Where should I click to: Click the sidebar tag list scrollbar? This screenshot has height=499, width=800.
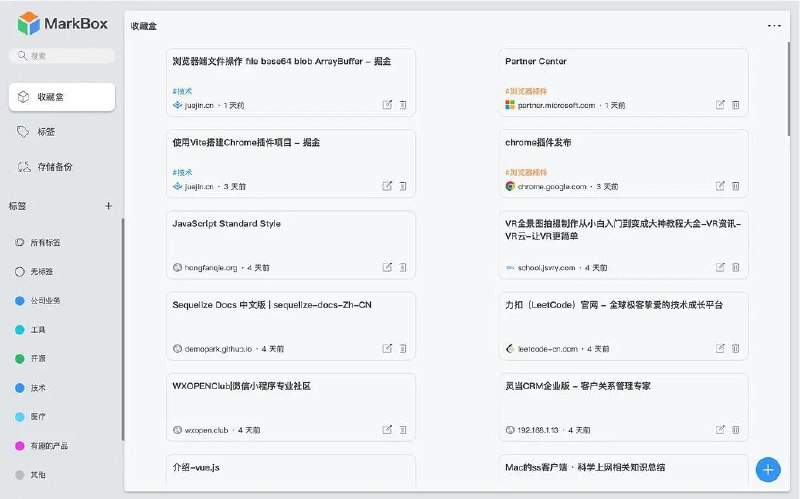pyautogui.click(x=122, y=330)
